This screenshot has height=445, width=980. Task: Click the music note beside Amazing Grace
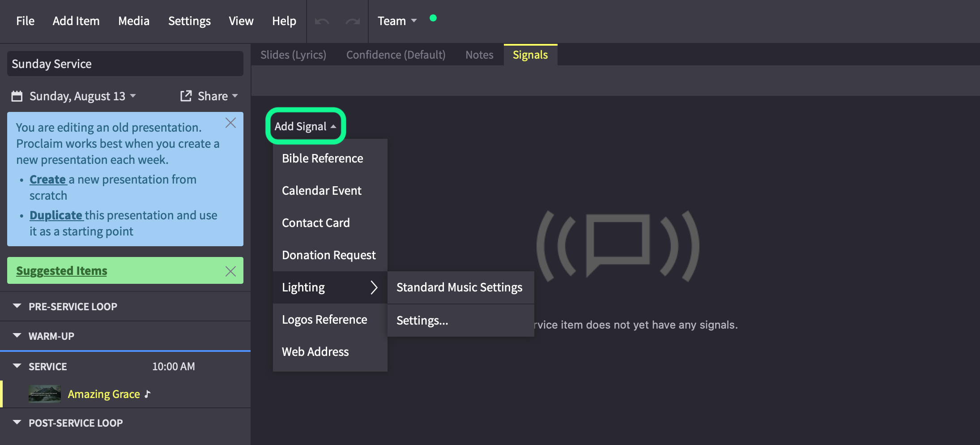coord(148,394)
